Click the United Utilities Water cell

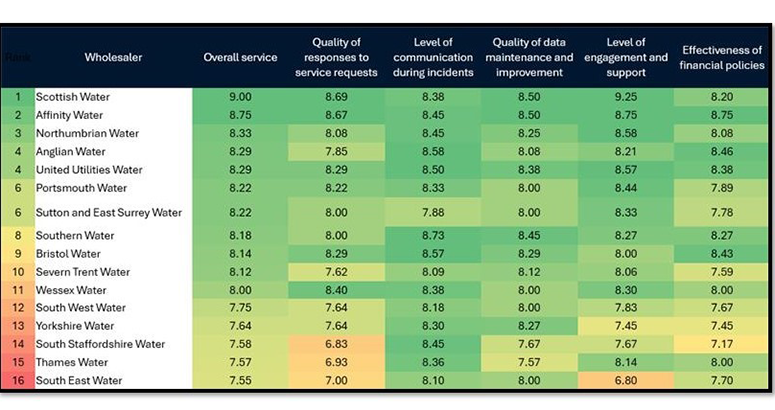pyautogui.click(x=89, y=170)
